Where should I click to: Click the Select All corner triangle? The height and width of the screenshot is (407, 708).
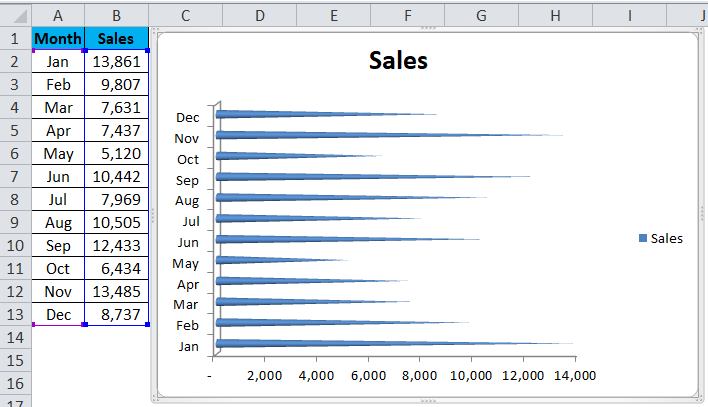tap(16, 16)
